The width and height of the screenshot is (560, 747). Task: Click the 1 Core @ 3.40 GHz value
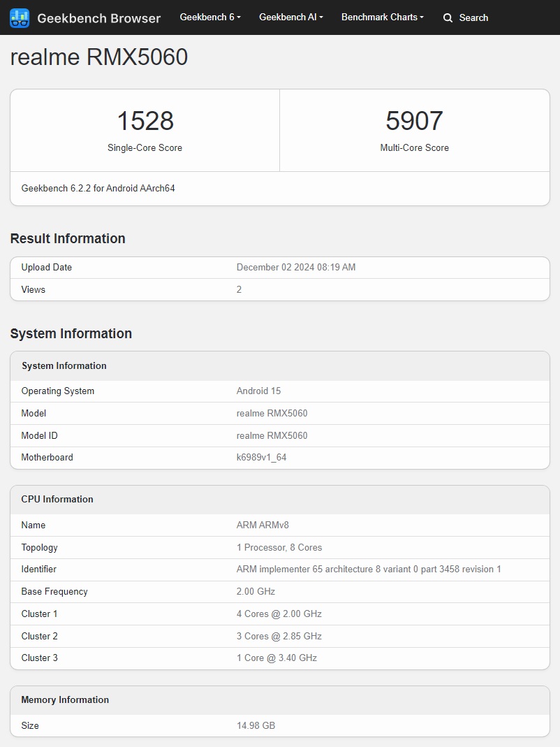click(x=277, y=658)
